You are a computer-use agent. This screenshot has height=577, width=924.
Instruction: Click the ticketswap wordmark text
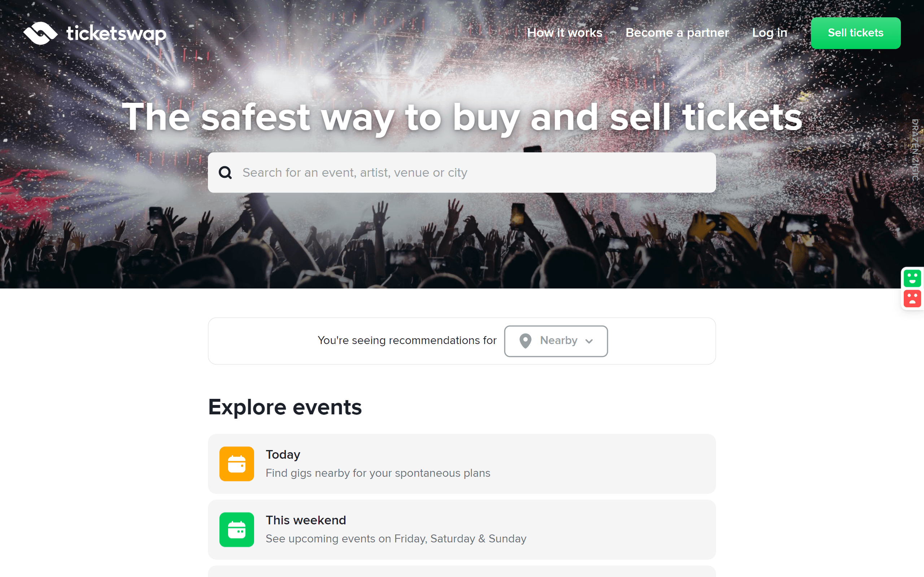pos(116,34)
